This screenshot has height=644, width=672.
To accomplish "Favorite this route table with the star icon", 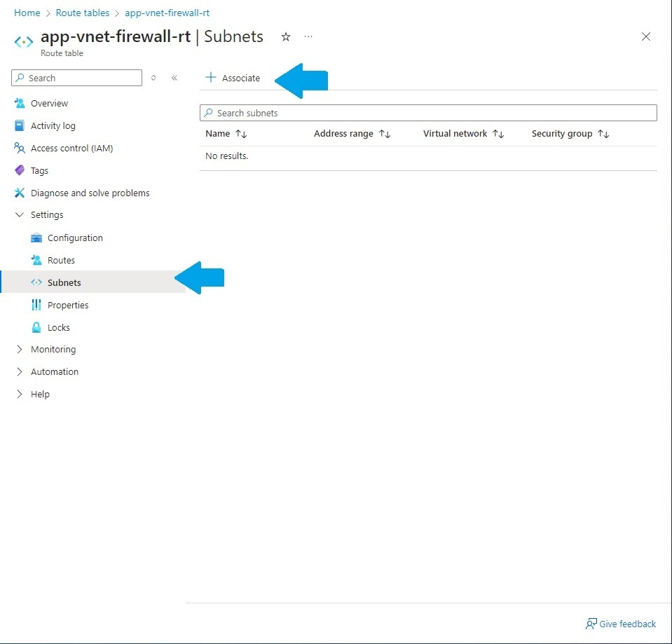I will point(286,37).
